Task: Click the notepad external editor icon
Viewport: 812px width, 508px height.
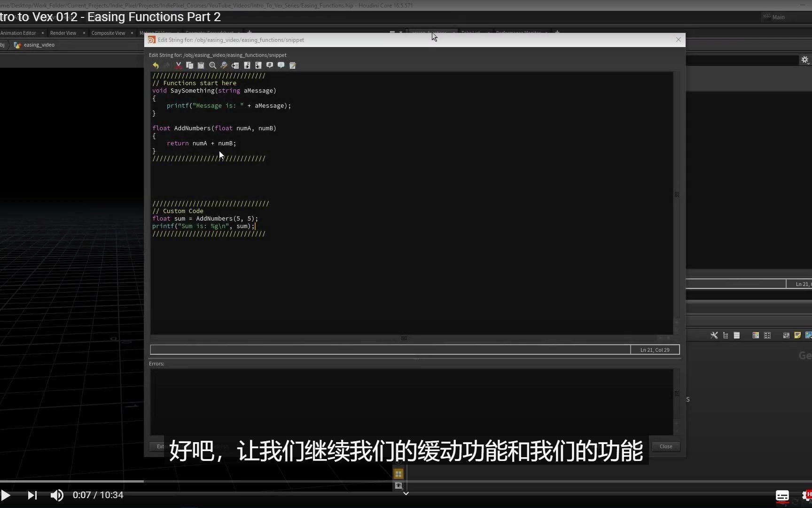Action: click(292, 65)
